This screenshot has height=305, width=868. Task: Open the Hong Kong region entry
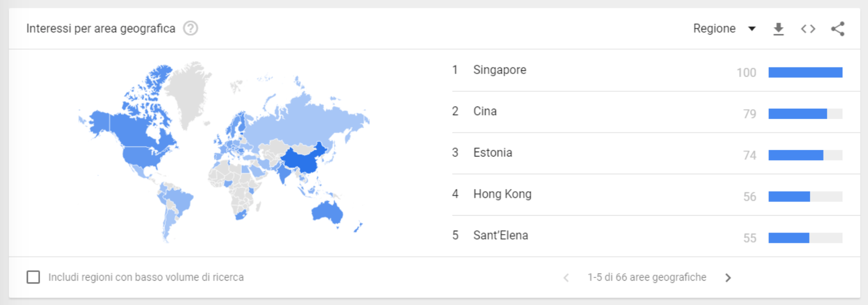coord(502,194)
